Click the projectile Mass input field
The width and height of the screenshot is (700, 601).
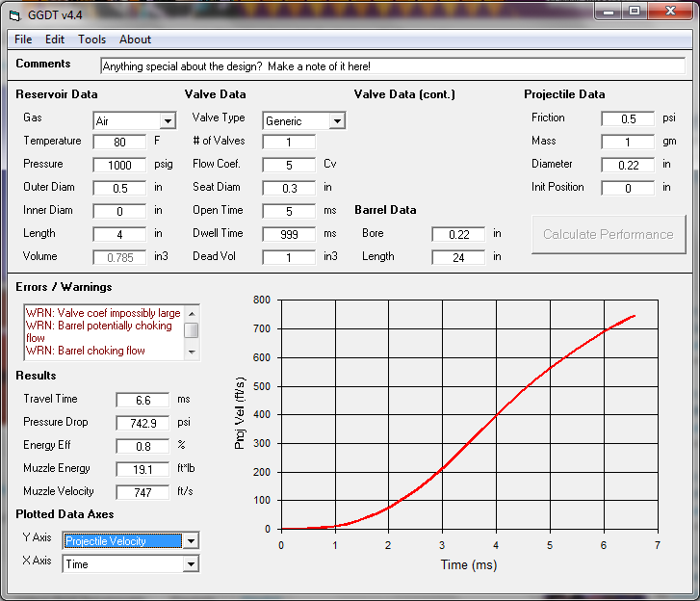[x=627, y=142]
